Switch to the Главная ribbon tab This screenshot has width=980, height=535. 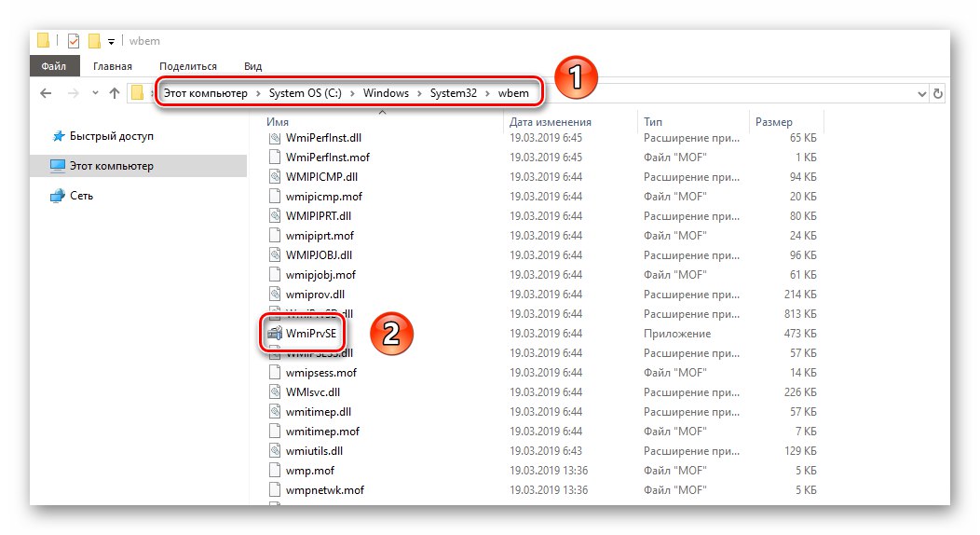click(x=113, y=66)
